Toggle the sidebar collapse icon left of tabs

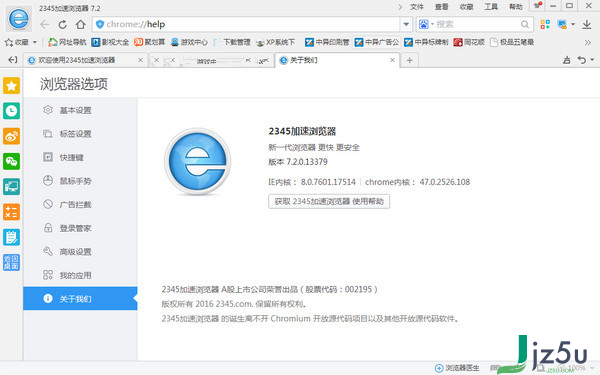click(x=13, y=60)
